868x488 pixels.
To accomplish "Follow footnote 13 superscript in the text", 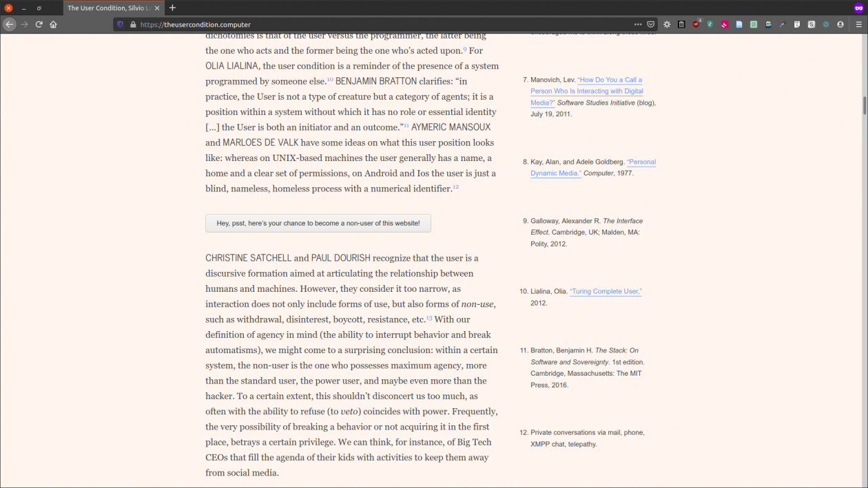I will (x=429, y=318).
